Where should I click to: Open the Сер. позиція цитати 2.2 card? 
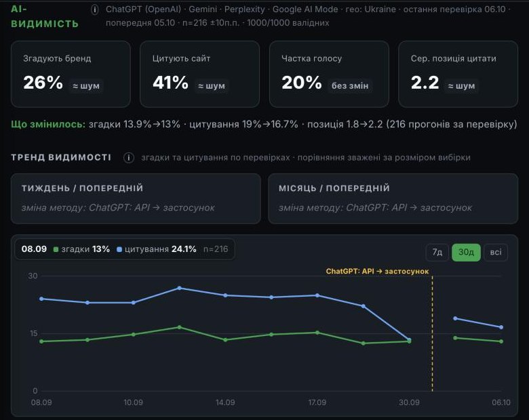click(458, 74)
